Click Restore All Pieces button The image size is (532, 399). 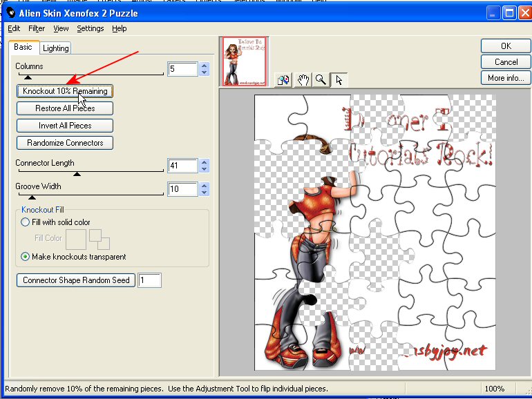pos(65,108)
